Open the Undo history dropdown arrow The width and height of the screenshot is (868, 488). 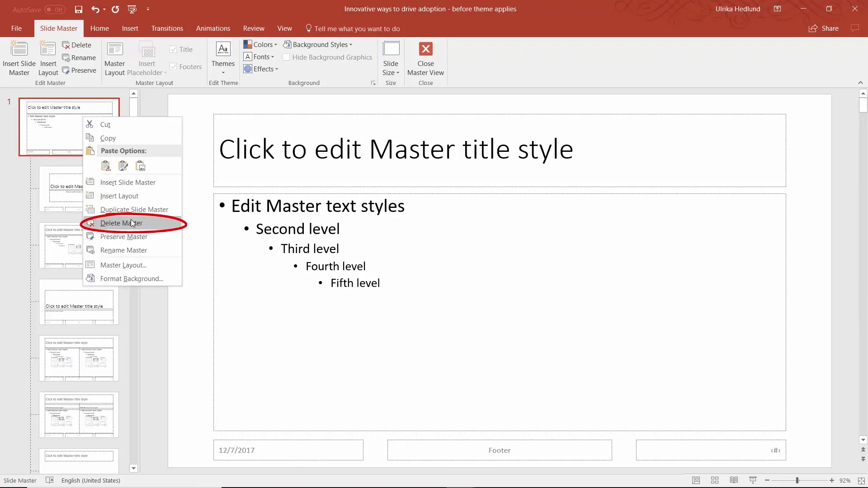point(104,9)
